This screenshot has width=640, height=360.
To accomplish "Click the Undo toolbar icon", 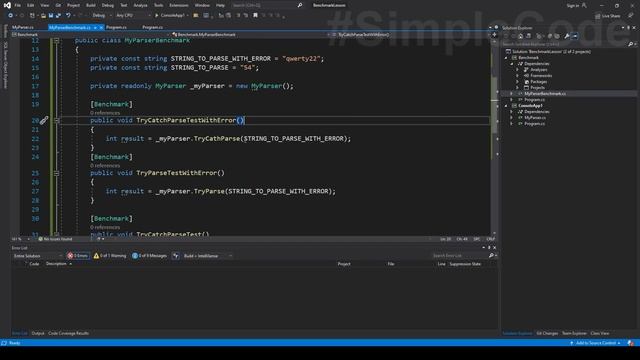I will pyautogui.click(x=68, y=16).
